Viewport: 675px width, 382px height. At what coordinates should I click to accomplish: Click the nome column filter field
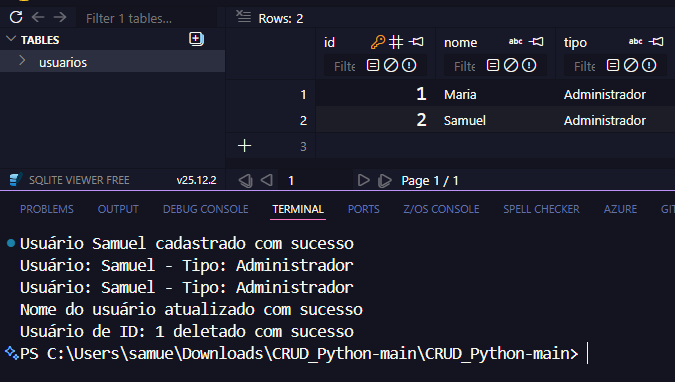465,66
